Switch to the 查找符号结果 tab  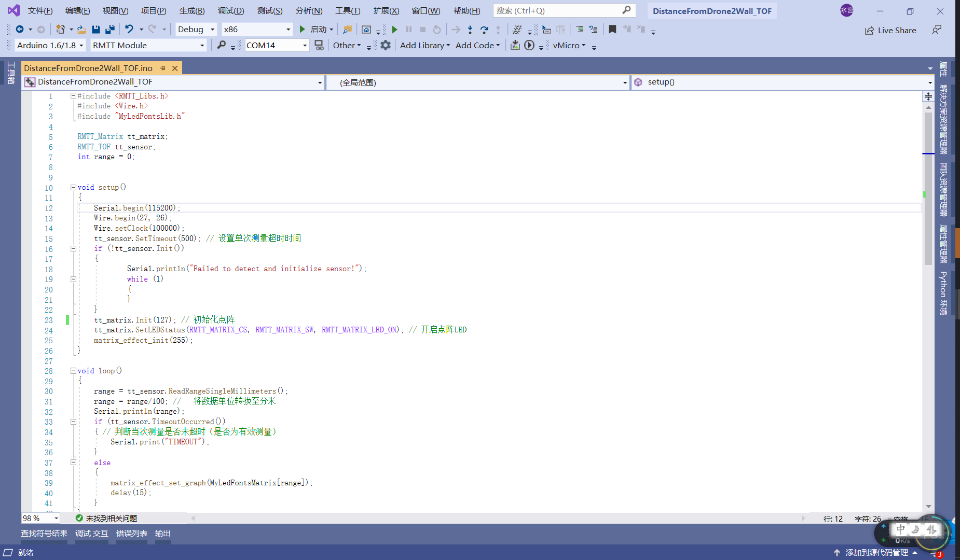click(x=44, y=533)
